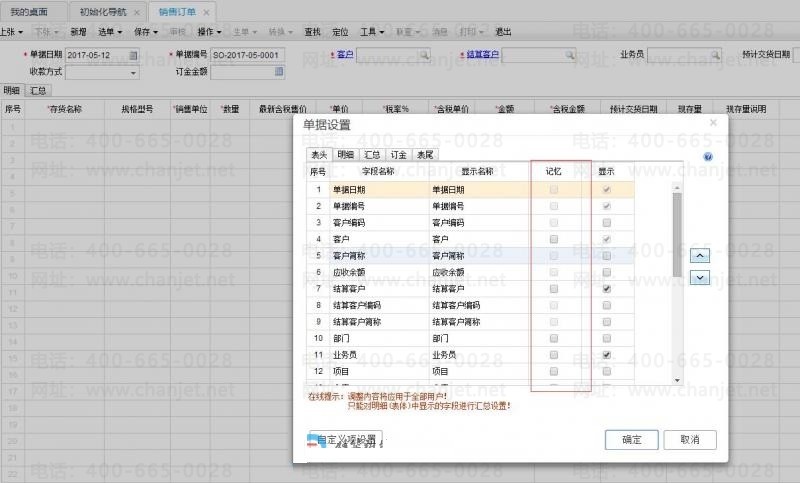Open the 选单 dropdown menu
The width and height of the screenshot is (800, 483).
(x=110, y=32)
